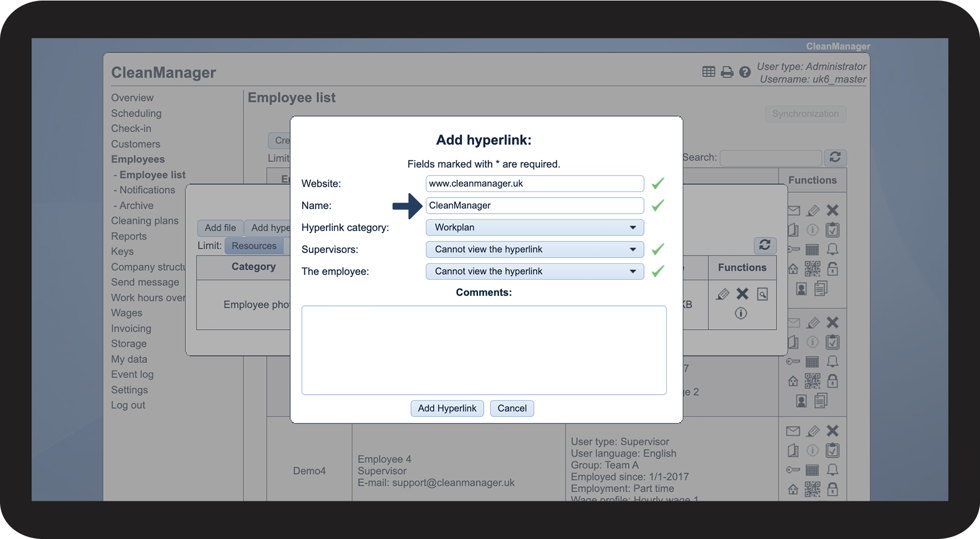This screenshot has height=539, width=980.
Task: Open the Notifications submenu item
Action: 147,190
